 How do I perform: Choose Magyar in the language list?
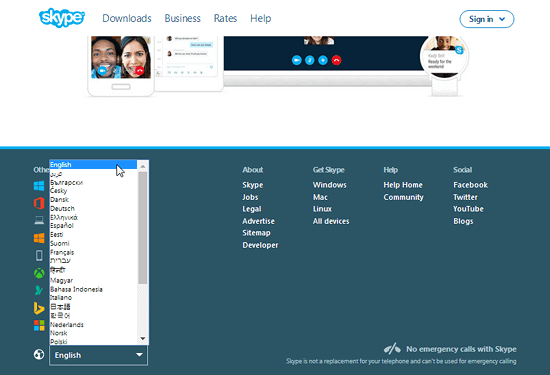[x=93, y=280]
